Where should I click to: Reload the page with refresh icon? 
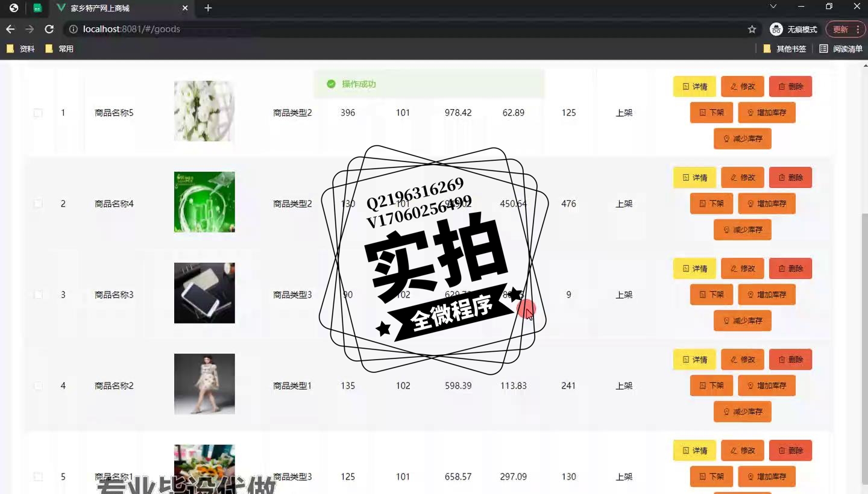(x=49, y=29)
